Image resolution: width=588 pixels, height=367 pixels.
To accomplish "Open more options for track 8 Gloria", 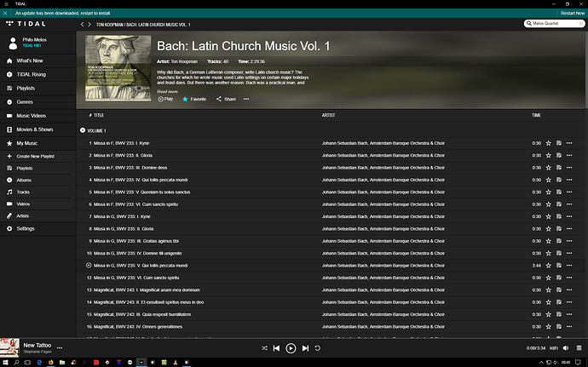I will pyautogui.click(x=569, y=229).
